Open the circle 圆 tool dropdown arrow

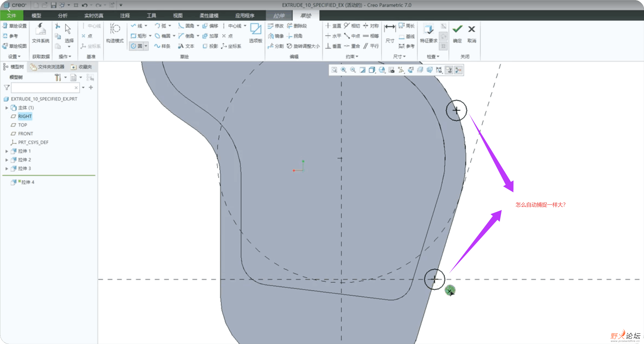(146, 46)
